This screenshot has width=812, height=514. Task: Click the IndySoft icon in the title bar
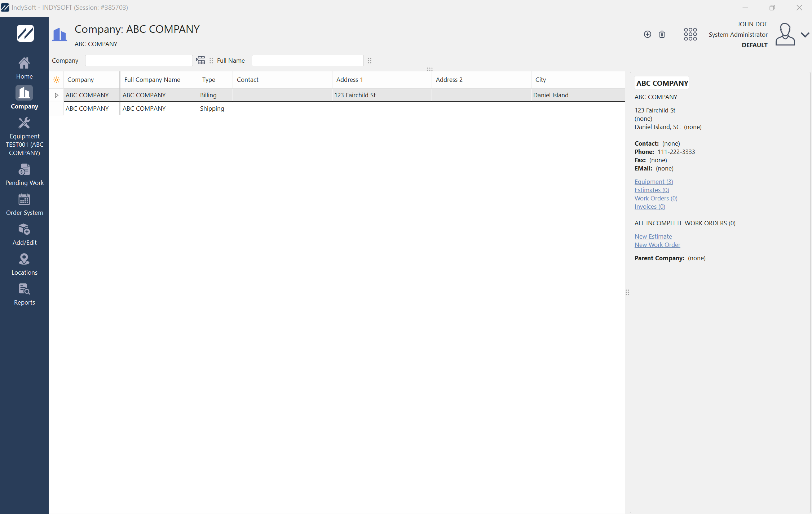point(5,7)
